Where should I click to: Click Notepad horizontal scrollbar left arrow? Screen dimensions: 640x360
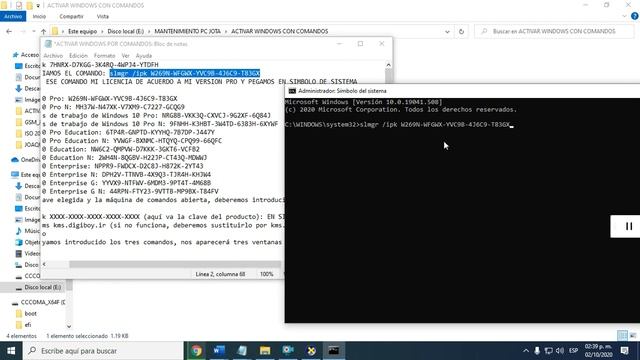pyautogui.click(x=44, y=264)
